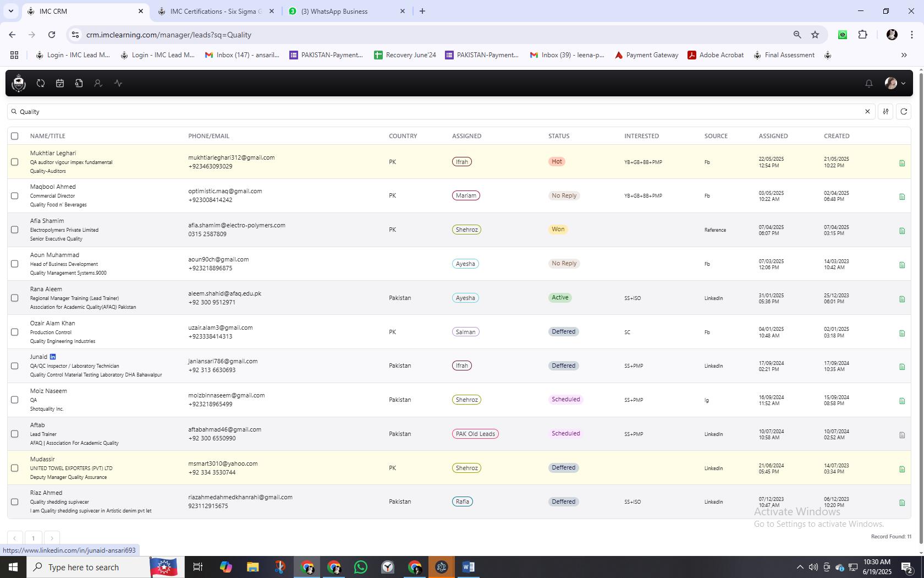The height and width of the screenshot is (578, 924).
Task: Switch to IMC Certifications - Six Sigma tab
Action: tap(216, 11)
